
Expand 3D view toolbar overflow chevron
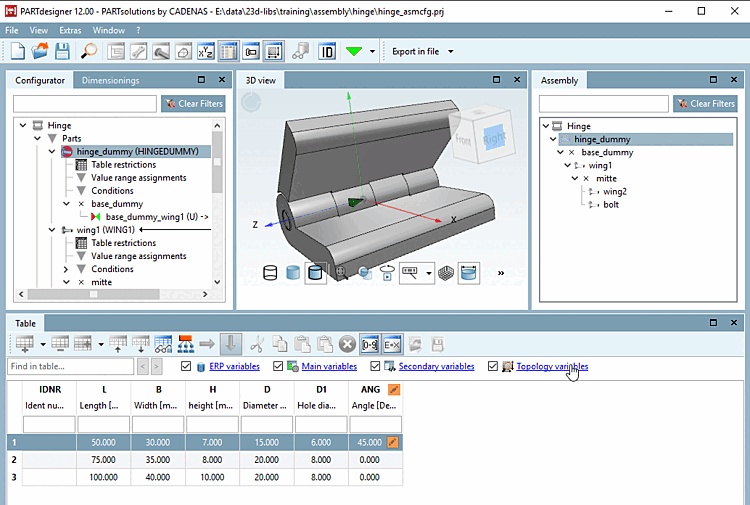pos(500,272)
